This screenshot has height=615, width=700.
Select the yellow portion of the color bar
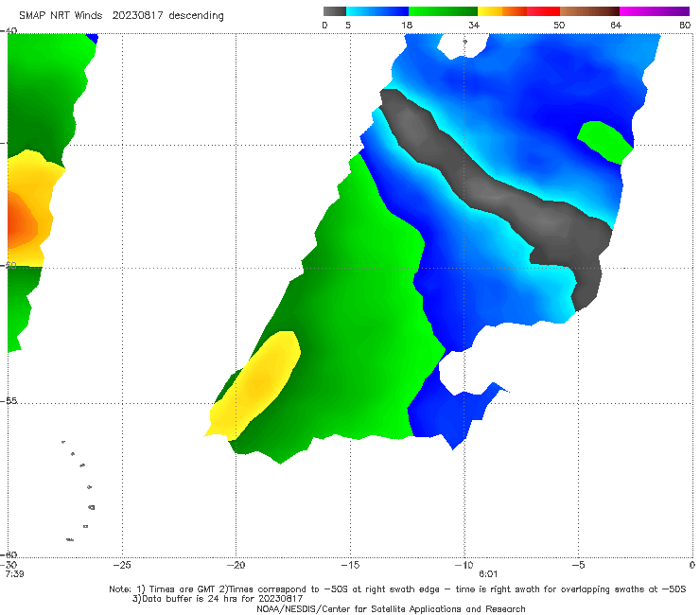tap(490, 11)
